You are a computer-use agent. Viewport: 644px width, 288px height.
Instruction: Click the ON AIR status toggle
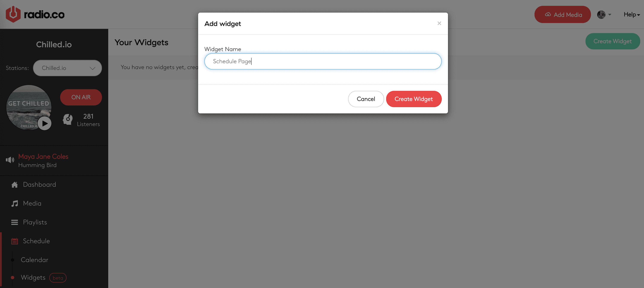pyautogui.click(x=80, y=97)
